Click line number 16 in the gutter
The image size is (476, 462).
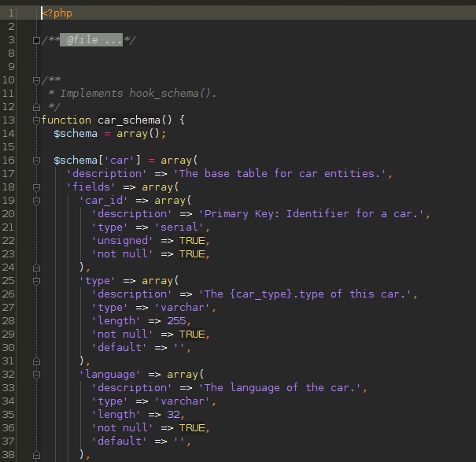(x=8, y=161)
